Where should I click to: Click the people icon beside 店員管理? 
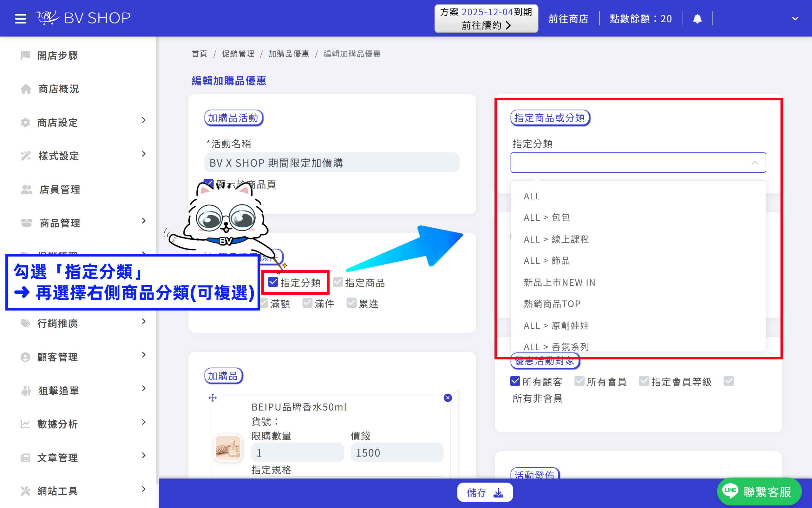(27, 190)
